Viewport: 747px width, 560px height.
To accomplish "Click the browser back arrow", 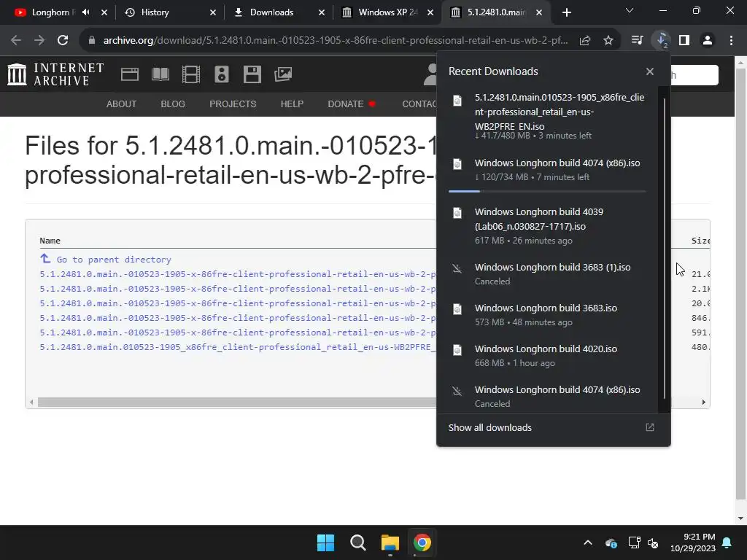I will (16, 41).
